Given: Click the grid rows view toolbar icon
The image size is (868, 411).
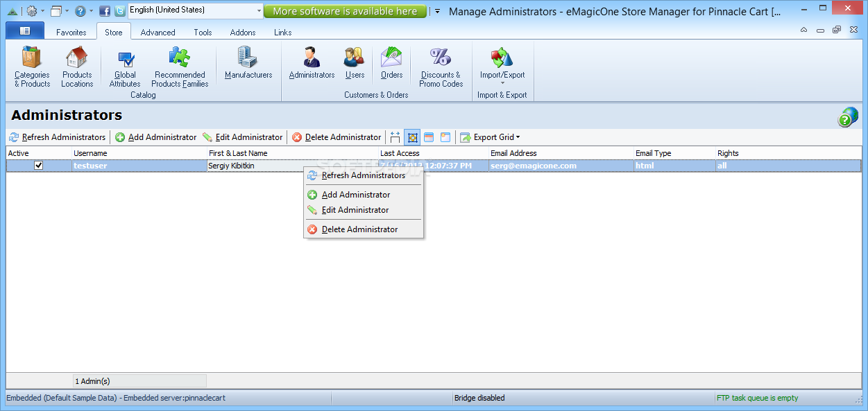Looking at the screenshot, I should click(429, 137).
